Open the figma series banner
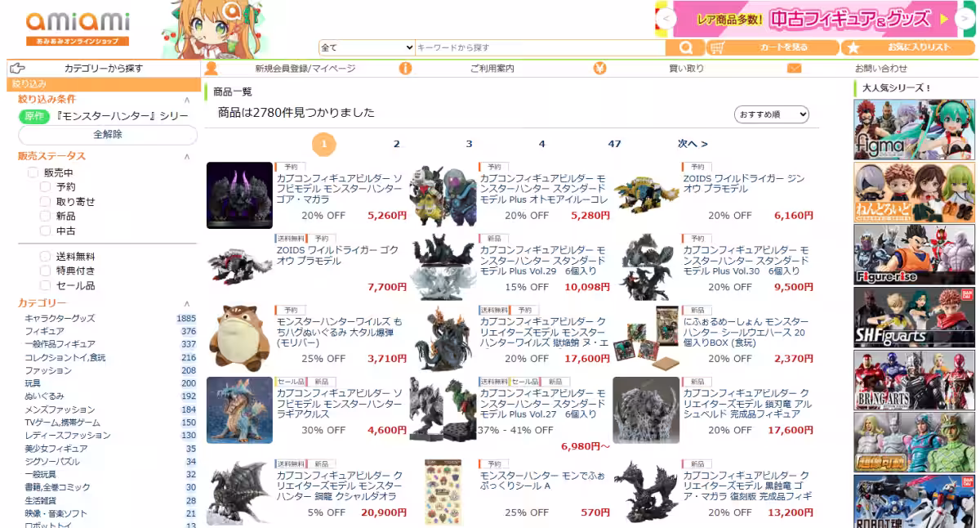 coord(914,129)
